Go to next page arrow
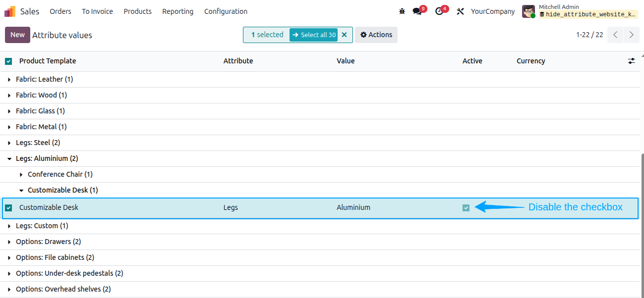Viewport: 644px width, 298px height. (x=631, y=35)
